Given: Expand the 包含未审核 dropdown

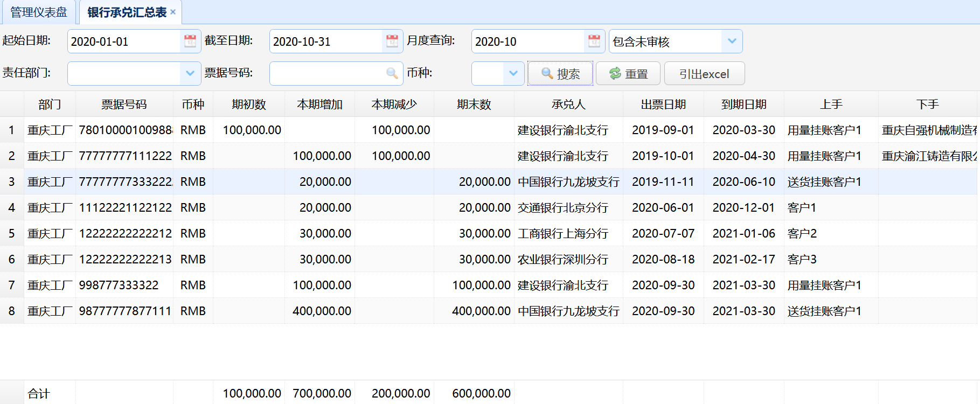Looking at the screenshot, I should coord(732,41).
